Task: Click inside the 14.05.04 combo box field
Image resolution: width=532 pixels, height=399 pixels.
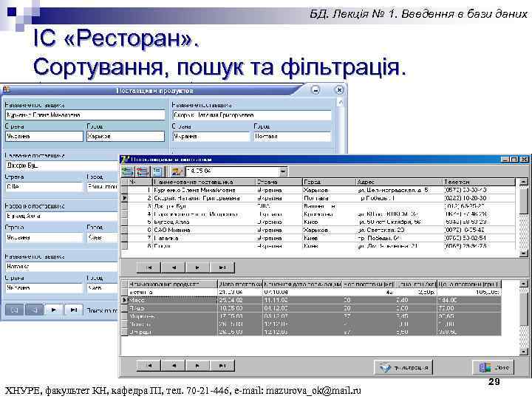Action: coord(233,171)
